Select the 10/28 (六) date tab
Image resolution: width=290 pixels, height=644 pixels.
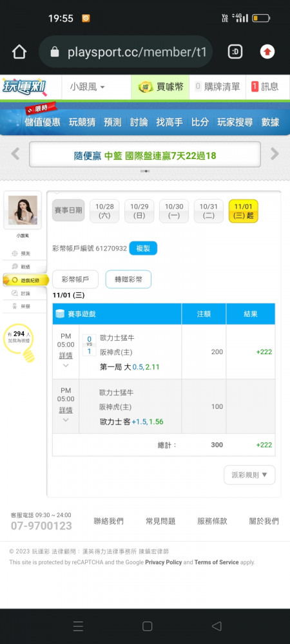coord(104,211)
